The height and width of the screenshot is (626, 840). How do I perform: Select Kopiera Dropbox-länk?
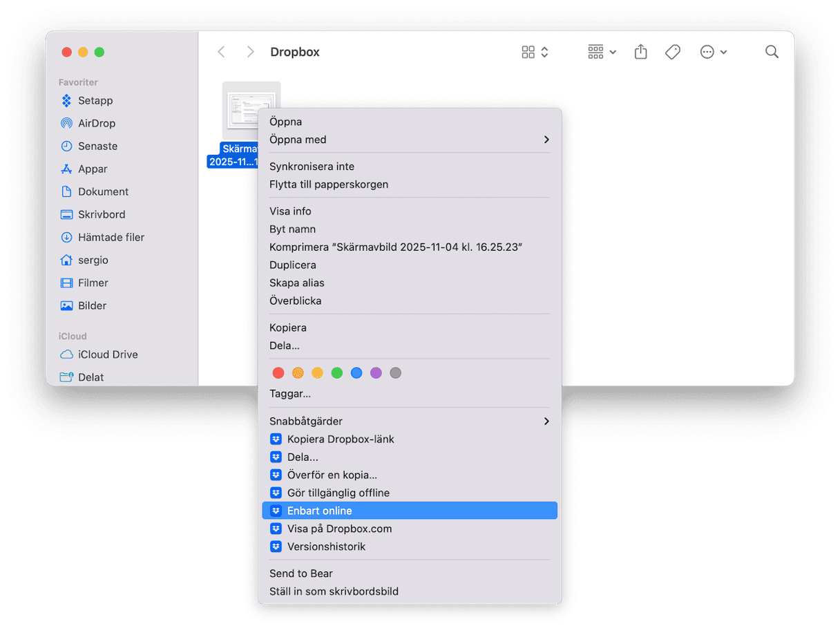coord(341,439)
